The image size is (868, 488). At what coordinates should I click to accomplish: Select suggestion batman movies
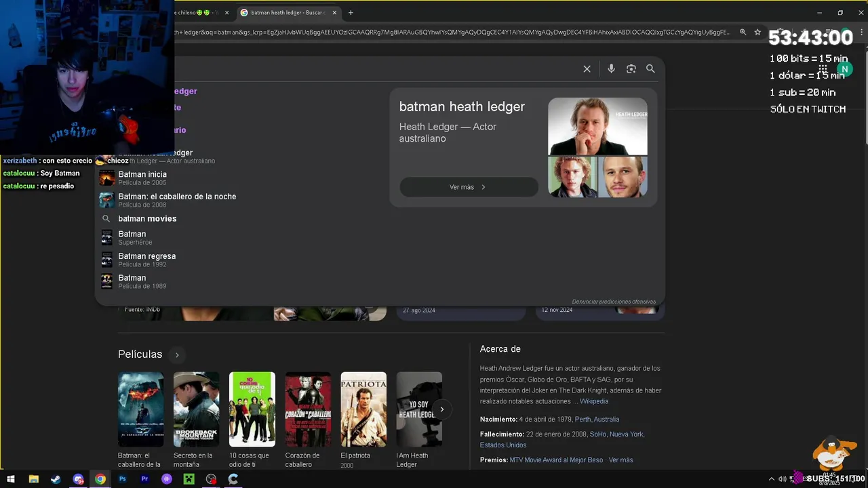[x=237, y=218]
